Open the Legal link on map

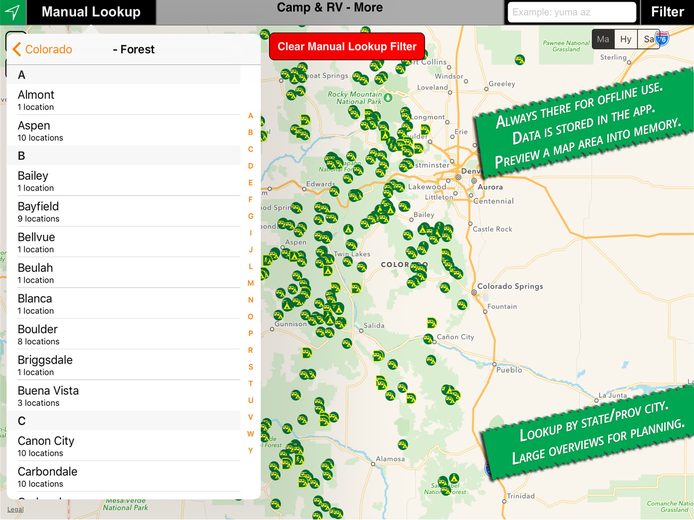[x=15, y=510]
